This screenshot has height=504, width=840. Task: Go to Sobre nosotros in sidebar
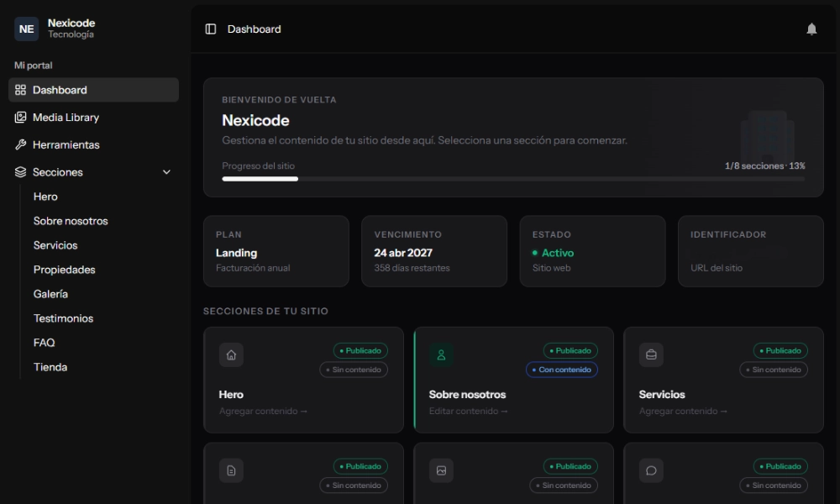[x=71, y=221]
